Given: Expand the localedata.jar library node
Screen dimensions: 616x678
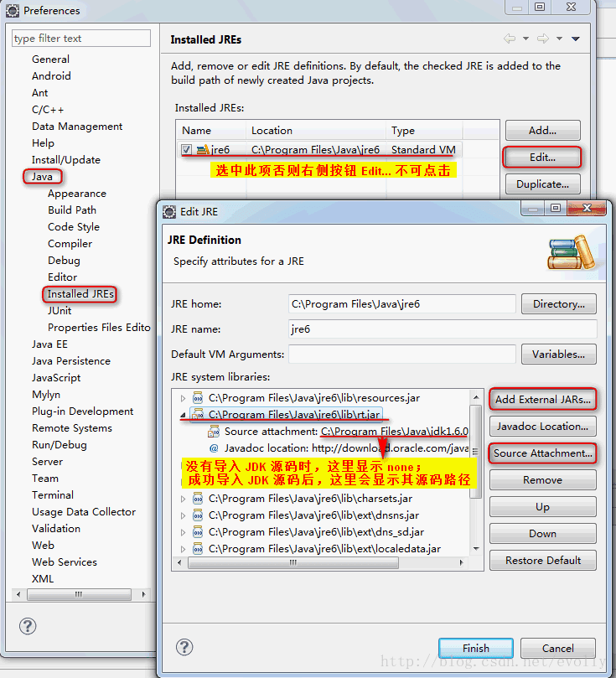Looking at the screenshot, I should point(183,549).
